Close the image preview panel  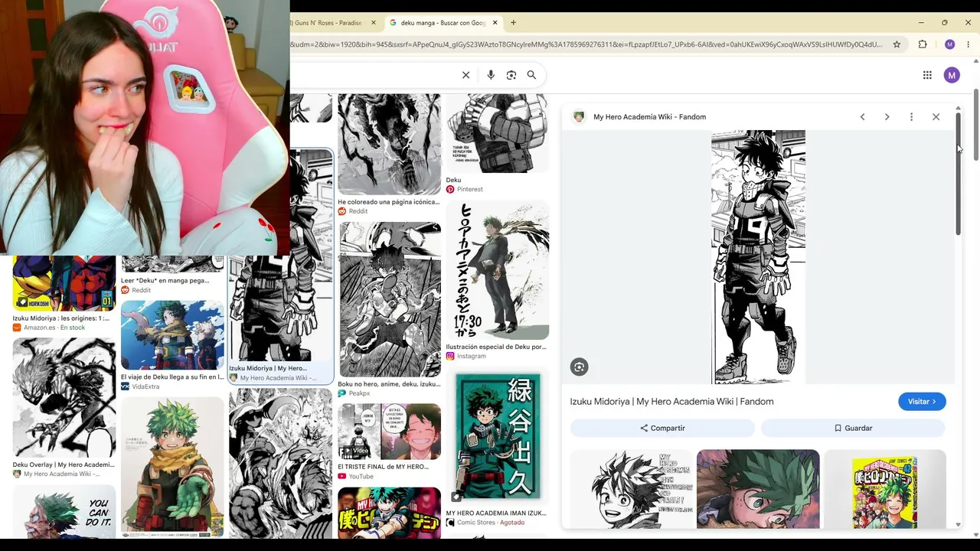[x=936, y=117]
